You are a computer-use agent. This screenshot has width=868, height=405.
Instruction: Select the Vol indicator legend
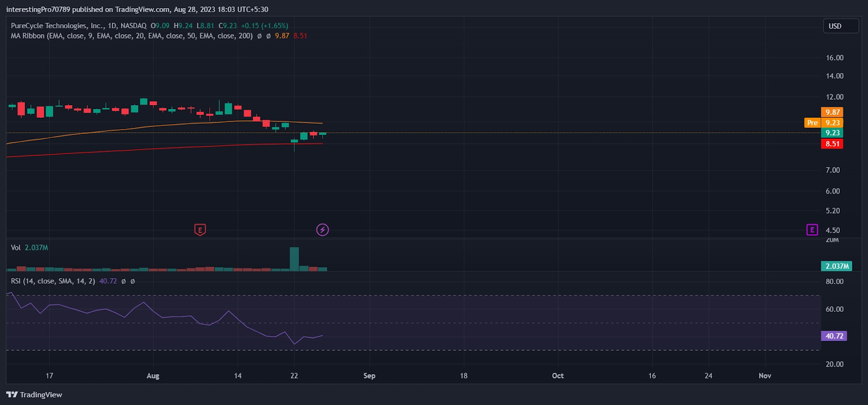(x=16, y=248)
